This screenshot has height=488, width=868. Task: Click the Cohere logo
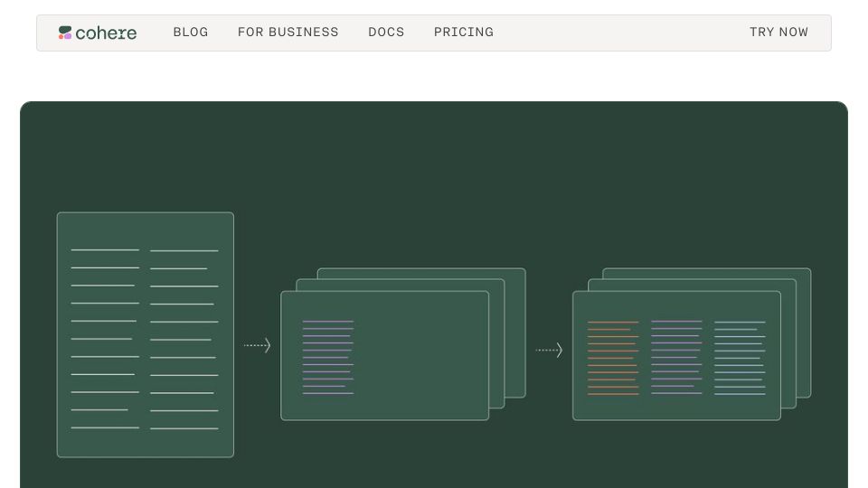click(x=98, y=33)
